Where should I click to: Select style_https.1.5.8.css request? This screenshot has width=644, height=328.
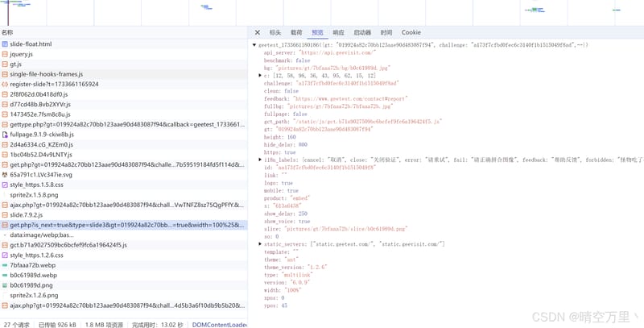(x=124, y=185)
